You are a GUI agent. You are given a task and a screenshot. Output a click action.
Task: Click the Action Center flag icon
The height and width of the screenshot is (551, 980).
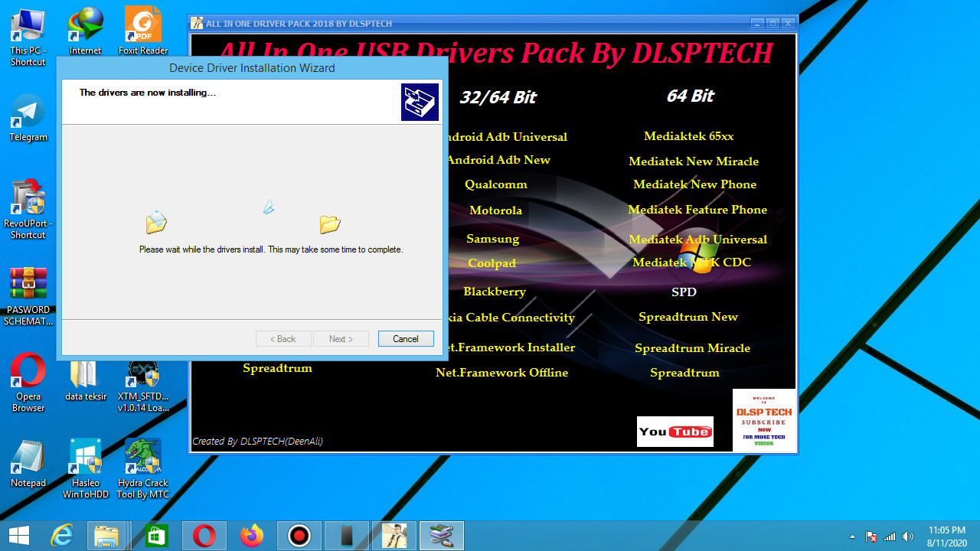click(x=871, y=536)
